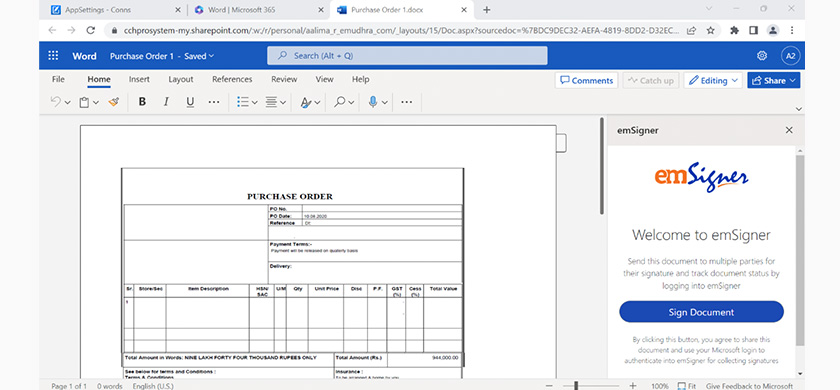Toggle browser side panel icon
Viewport: 840px width, 390px height.
(x=753, y=30)
